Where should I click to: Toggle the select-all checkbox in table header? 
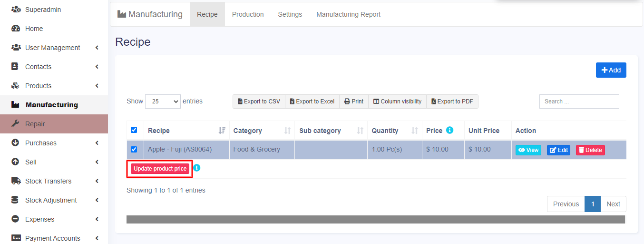pyautogui.click(x=134, y=130)
